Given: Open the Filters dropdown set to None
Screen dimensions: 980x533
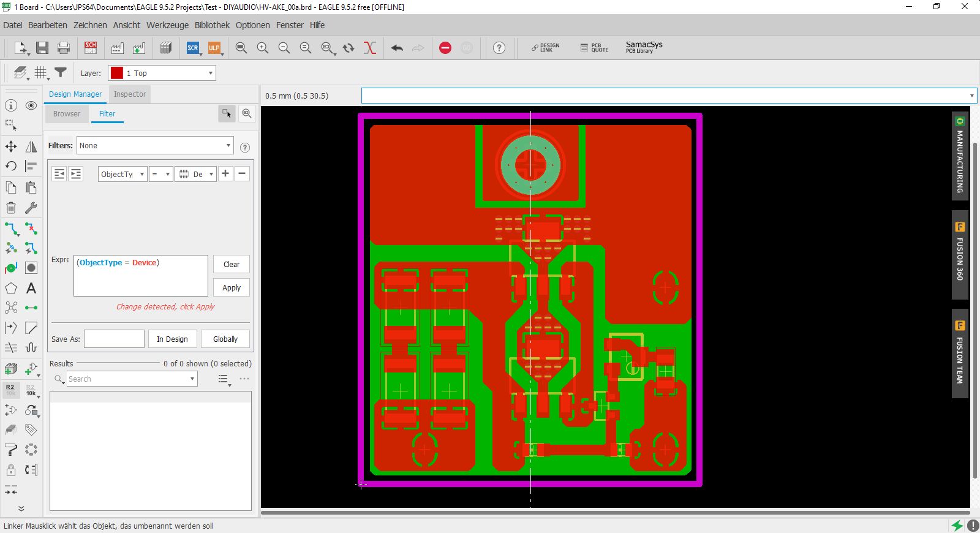Looking at the screenshot, I should click(154, 145).
